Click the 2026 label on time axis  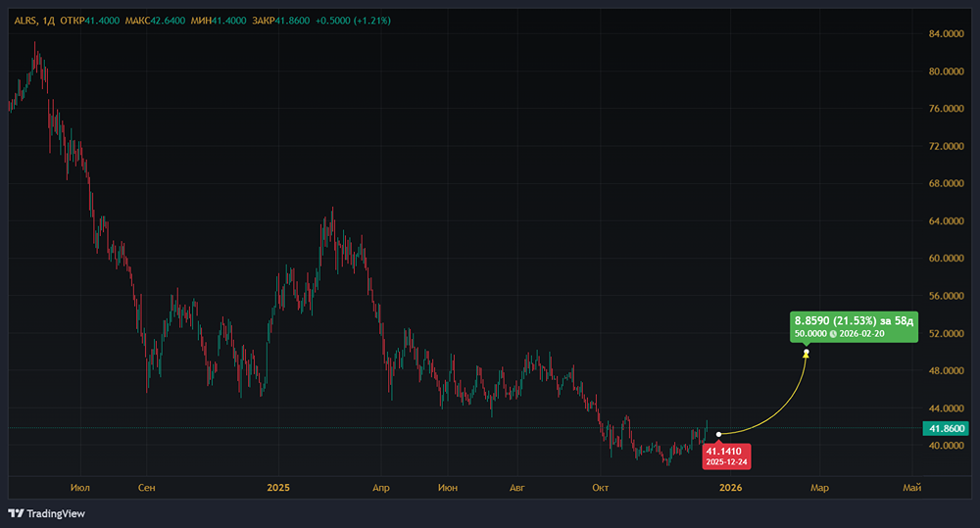point(730,486)
